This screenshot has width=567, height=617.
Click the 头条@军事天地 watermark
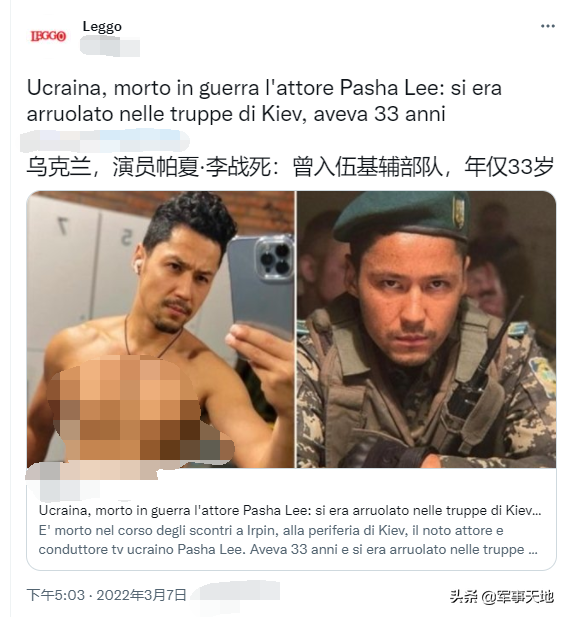[x=501, y=597]
